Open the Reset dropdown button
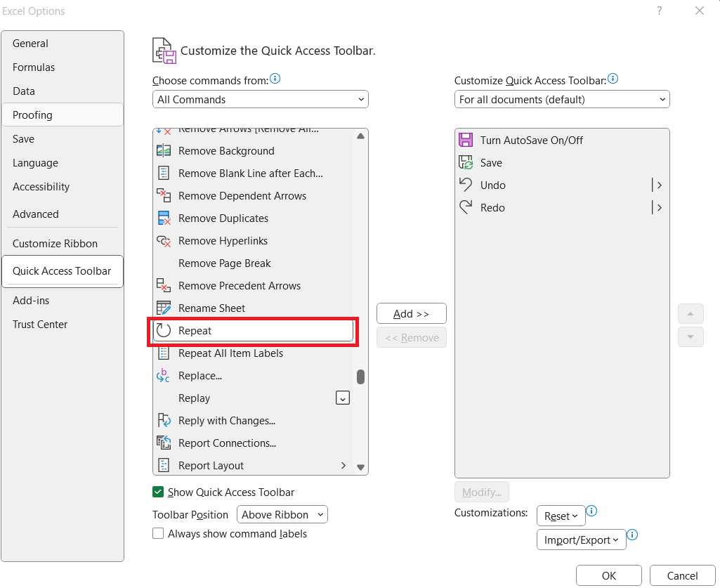This screenshot has height=588, width=720. [x=561, y=516]
